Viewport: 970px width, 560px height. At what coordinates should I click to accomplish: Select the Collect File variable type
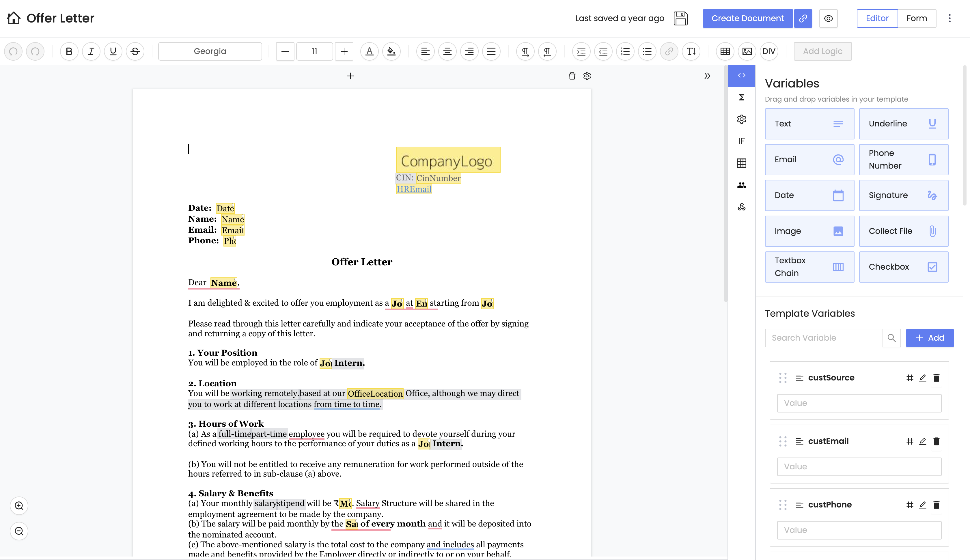(904, 231)
